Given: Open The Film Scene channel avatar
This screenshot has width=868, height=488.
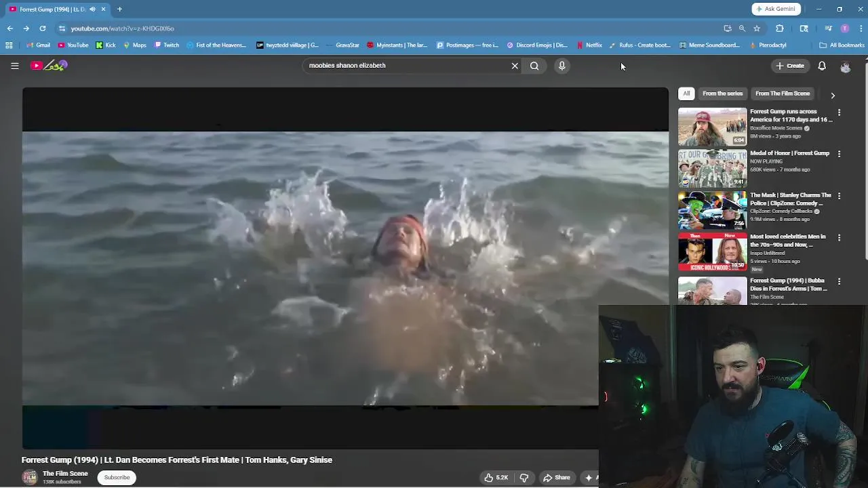Looking at the screenshot, I should click(29, 477).
